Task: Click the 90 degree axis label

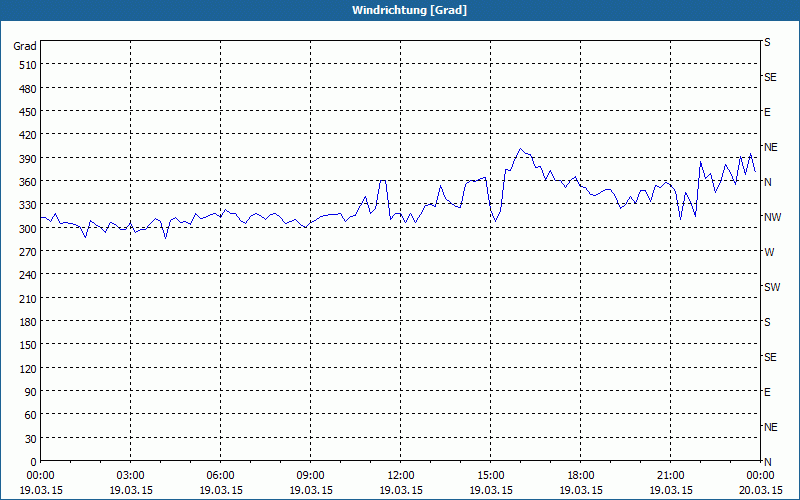Action: coord(31,392)
